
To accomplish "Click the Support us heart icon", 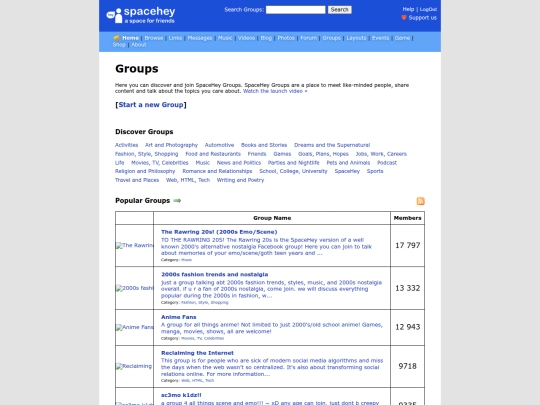I will [x=404, y=18].
